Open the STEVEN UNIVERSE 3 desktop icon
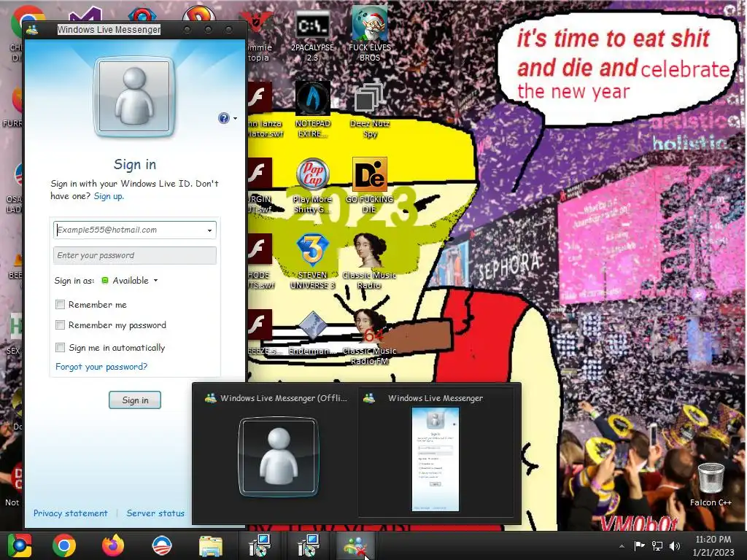The image size is (747, 560). coord(312,261)
